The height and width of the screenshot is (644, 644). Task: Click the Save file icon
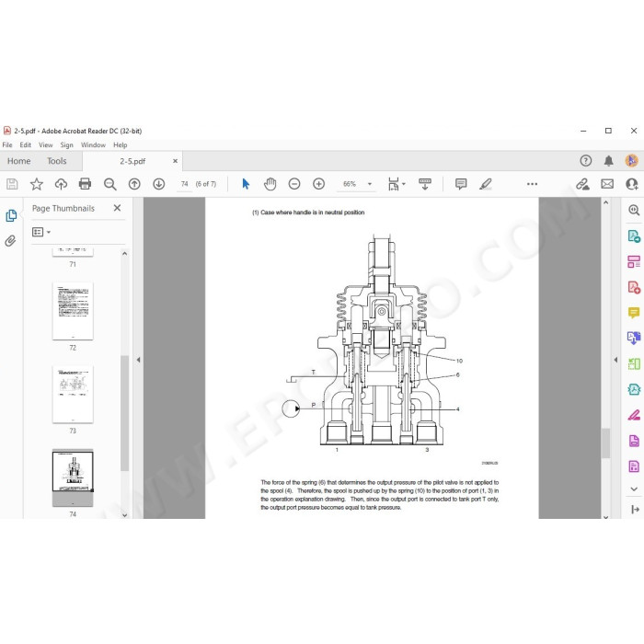click(x=12, y=184)
